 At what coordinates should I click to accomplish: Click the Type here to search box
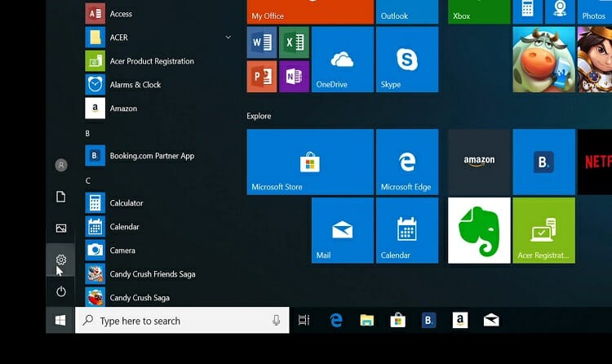point(182,320)
